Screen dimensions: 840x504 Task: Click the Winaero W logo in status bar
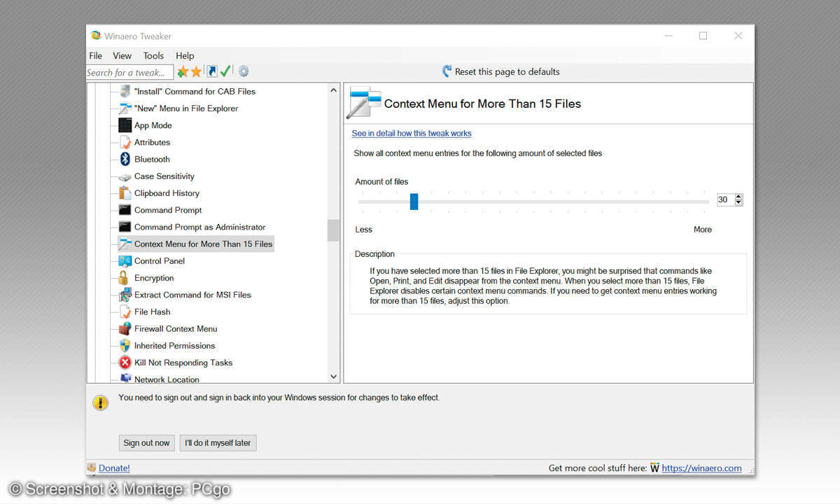[x=654, y=468]
